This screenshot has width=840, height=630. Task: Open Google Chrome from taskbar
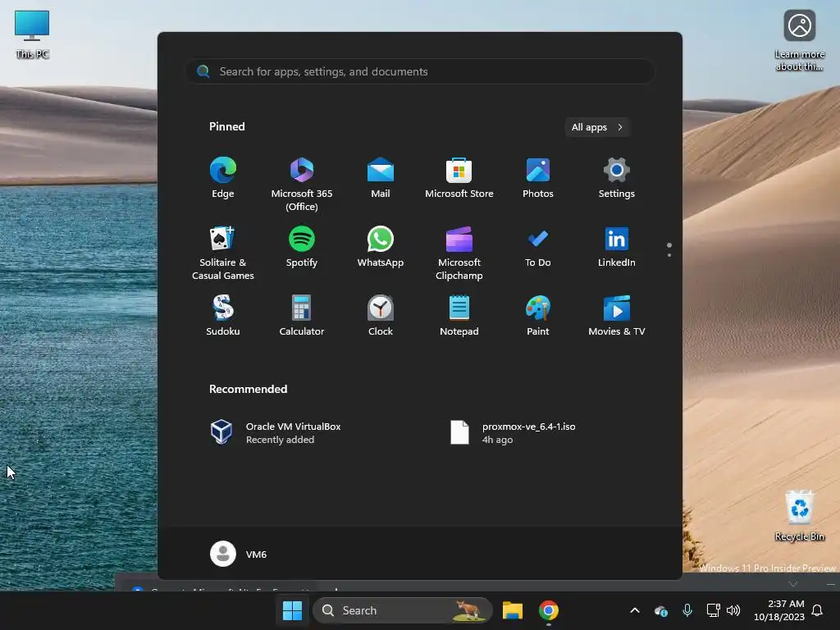point(549,610)
